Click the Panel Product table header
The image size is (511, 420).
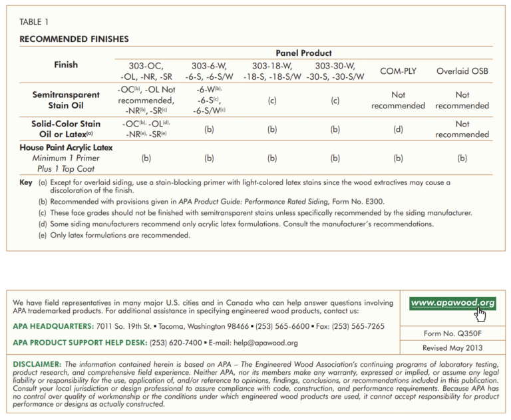303,53
